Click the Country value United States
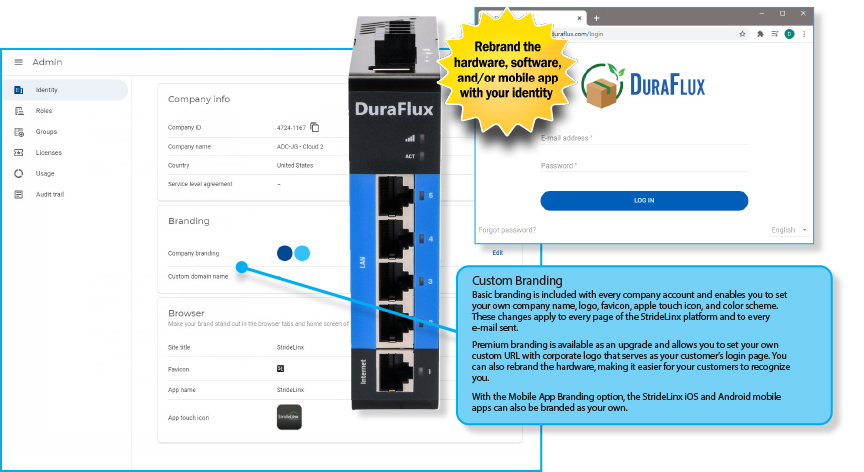Viewport: 864px width, 472px height. point(295,165)
